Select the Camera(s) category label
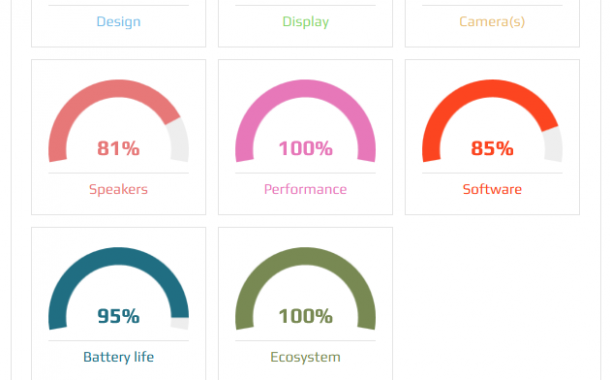Viewport: 610px width, 380px height. tap(492, 21)
